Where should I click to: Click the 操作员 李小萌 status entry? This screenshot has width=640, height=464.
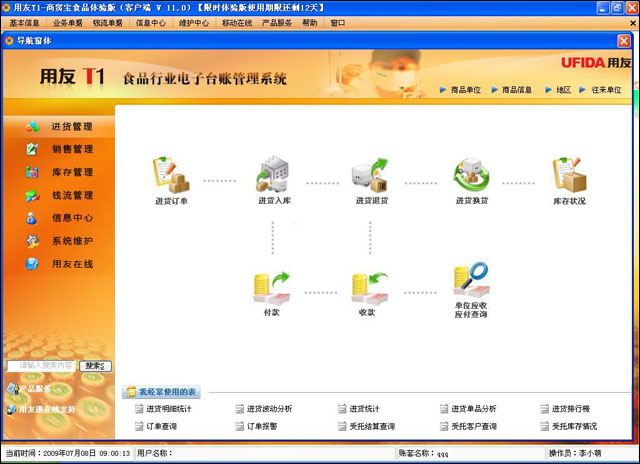click(x=575, y=453)
